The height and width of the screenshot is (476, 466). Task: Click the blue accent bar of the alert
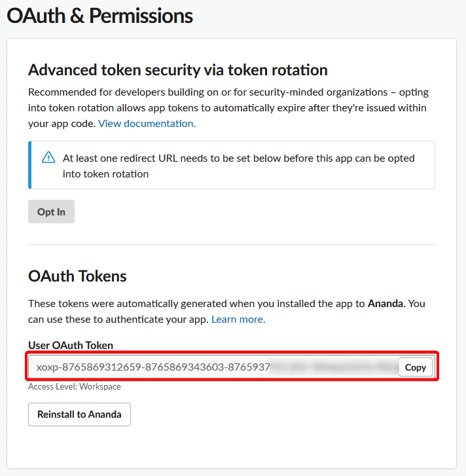[x=29, y=165]
